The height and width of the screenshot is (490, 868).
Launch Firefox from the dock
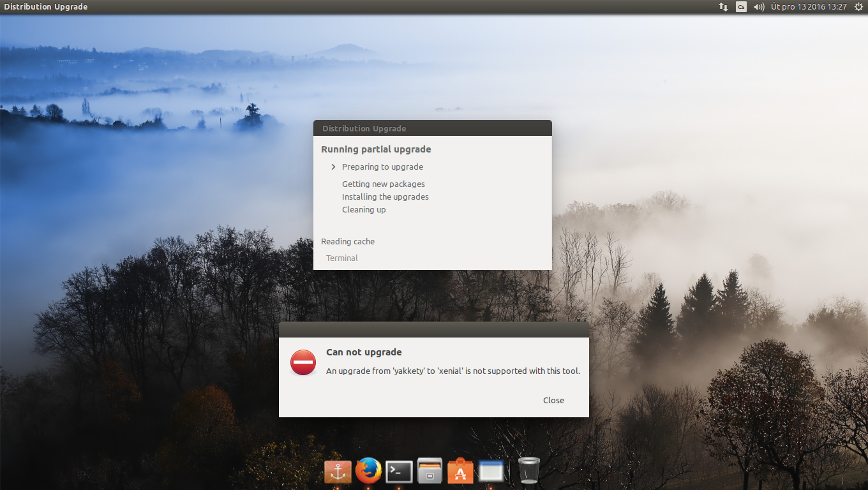pyautogui.click(x=368, y=471)
